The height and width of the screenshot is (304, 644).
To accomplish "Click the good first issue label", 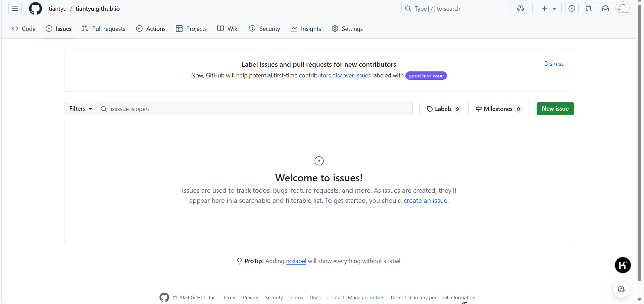I will click(426, 76).
